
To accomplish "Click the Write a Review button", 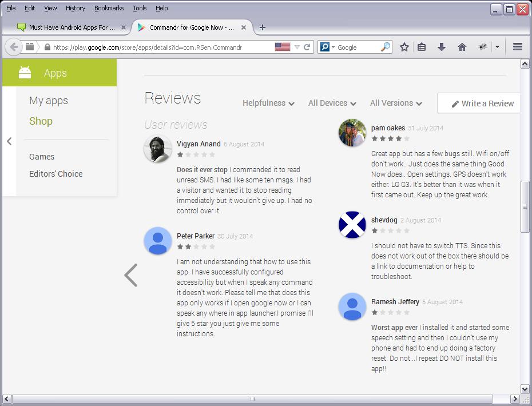I will pos(482,104).
